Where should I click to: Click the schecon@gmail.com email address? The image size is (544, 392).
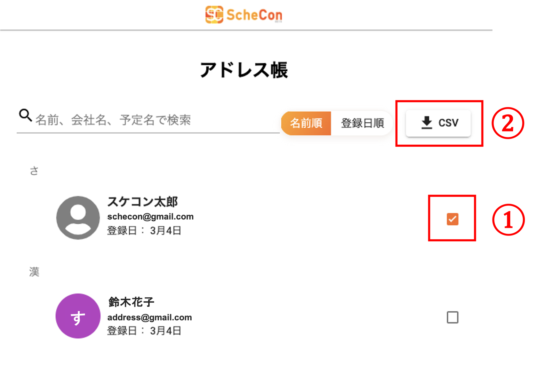150,217
